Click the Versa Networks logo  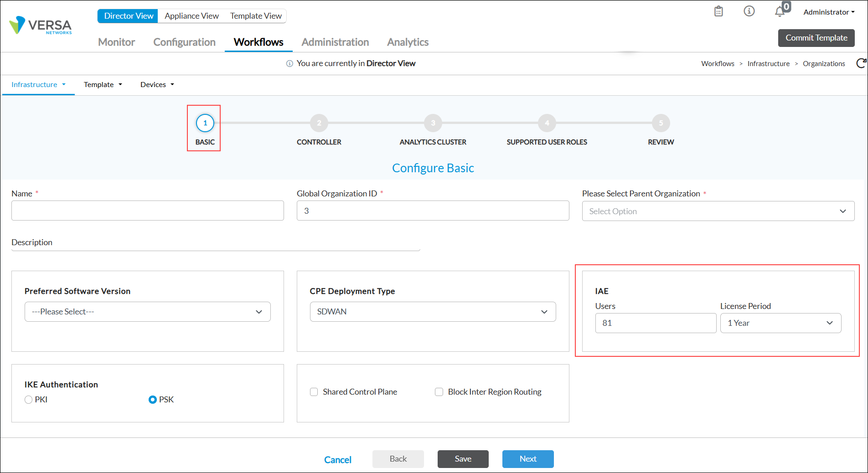(41, 26)
